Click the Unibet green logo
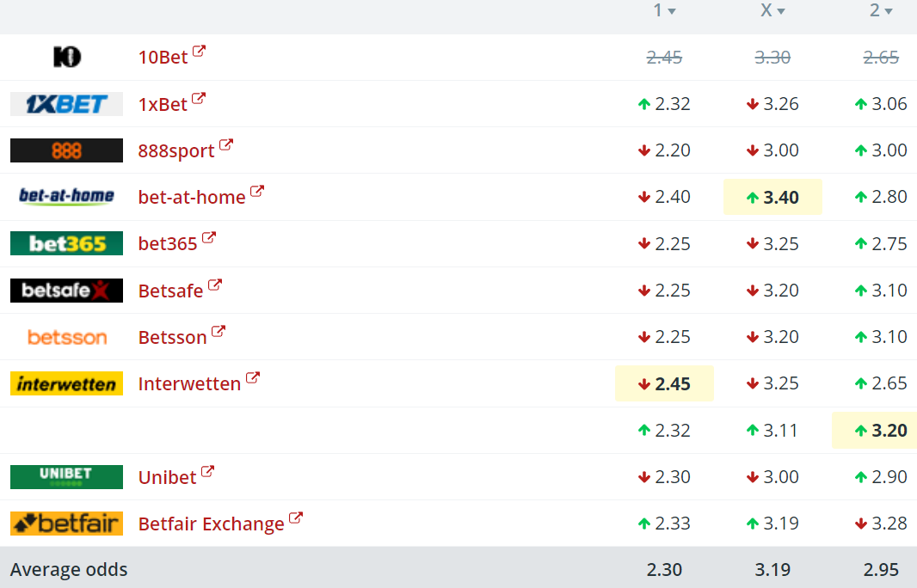The image size is (917, 588). click(x=66, y=476)
